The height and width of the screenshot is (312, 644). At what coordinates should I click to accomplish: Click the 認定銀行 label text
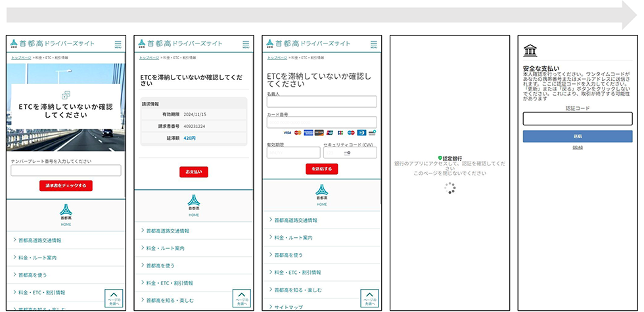(x=453, y=158)
